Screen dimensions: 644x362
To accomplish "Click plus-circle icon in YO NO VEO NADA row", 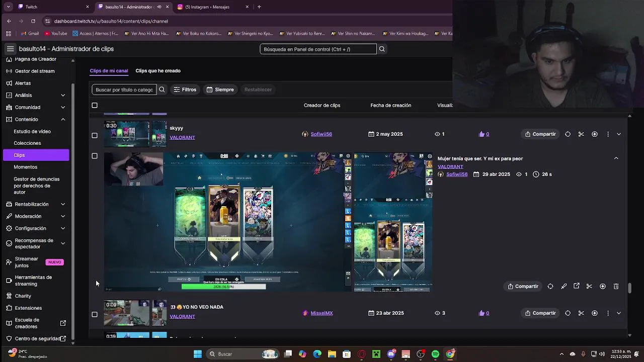I will [595, 313].
